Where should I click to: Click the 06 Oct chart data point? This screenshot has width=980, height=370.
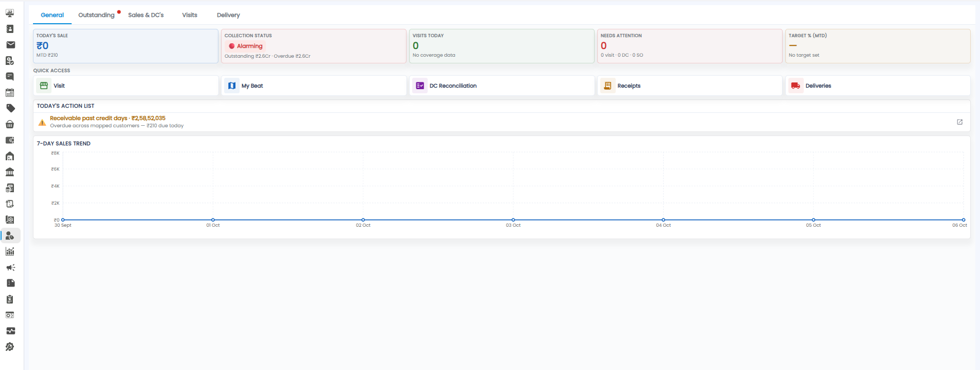(x=964, y=220)
